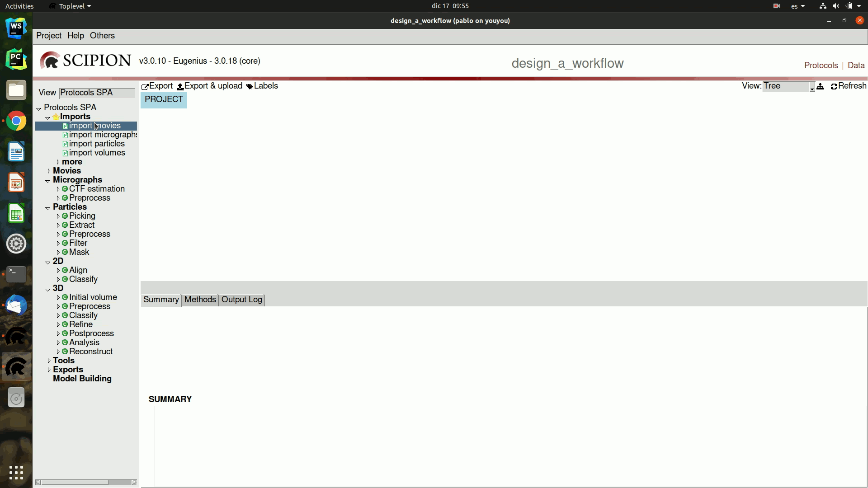Expand the Movies section in tree
Screen dimensions: 868x488
(x=49, y=171)
